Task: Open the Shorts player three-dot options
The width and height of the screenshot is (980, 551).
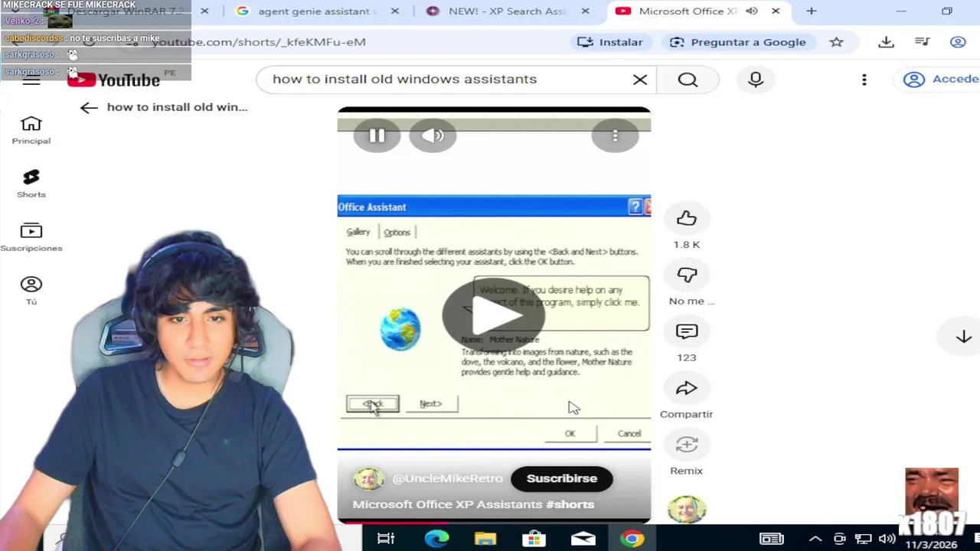Action: click(x=615, y=135)
